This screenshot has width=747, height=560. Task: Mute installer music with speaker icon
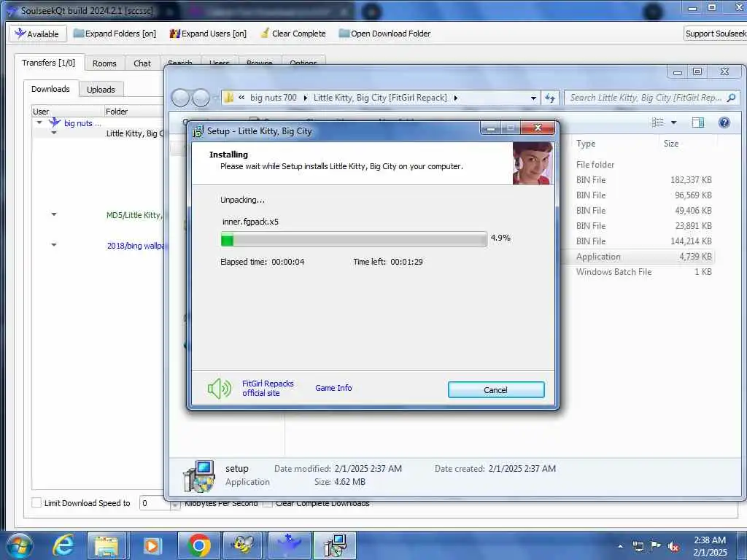pyautogui.click(x=219, y=389)
